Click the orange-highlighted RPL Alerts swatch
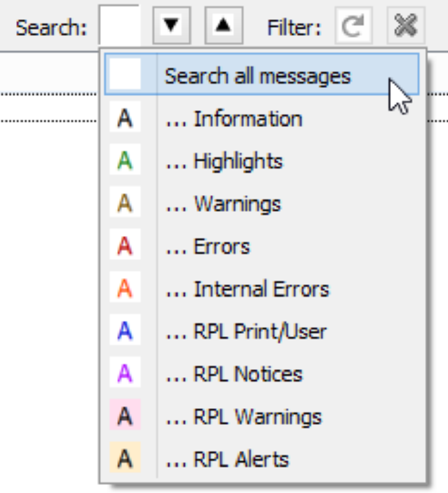448x493 pixels. (x=125, y=459)
